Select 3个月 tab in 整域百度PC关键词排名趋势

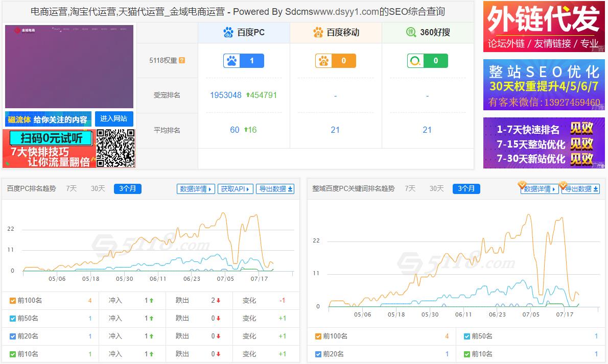point(466,189)
